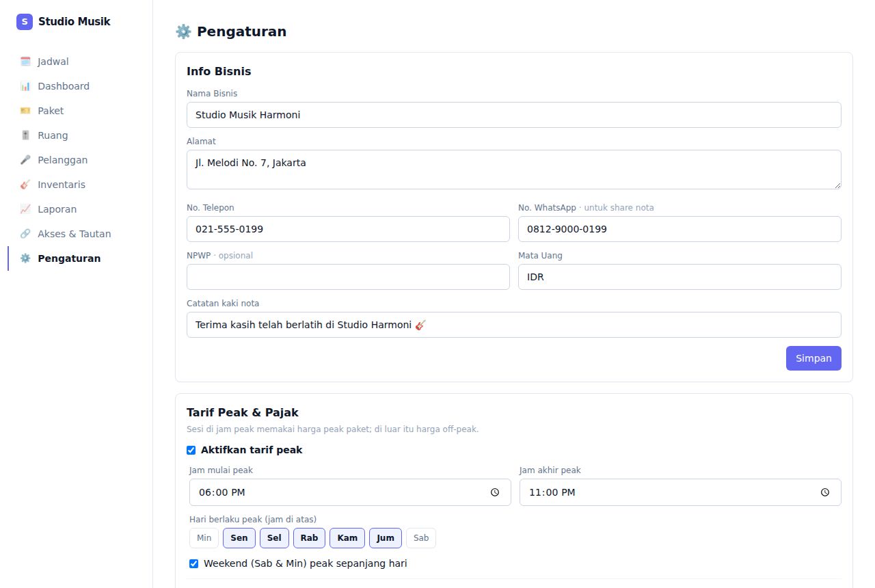Toggle the Sab day chip
The image size is (875, 588).
coord(421,538)
